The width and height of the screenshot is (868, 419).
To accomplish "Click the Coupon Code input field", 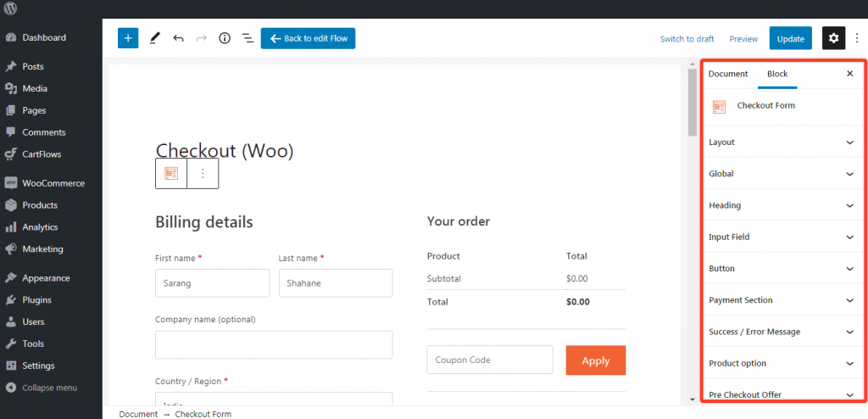I will point(490,360).
